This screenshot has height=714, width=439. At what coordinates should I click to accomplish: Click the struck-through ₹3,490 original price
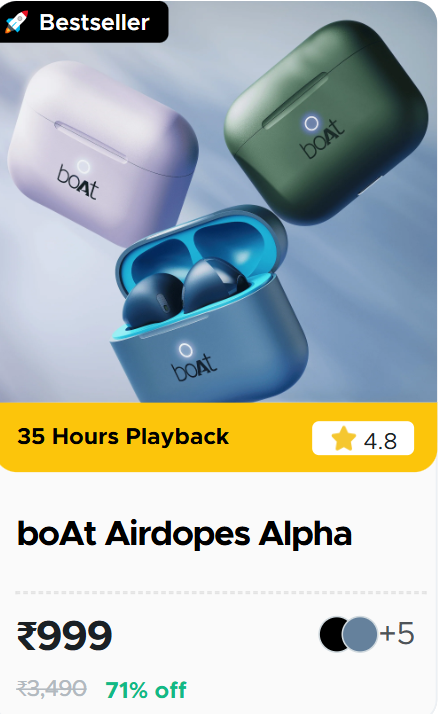click(x=51, y=688)
